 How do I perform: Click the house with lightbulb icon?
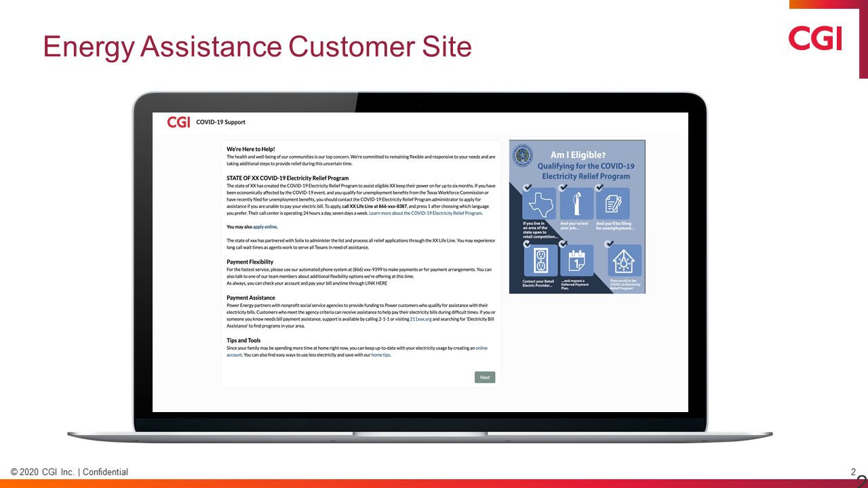click(x=624, y=260)
